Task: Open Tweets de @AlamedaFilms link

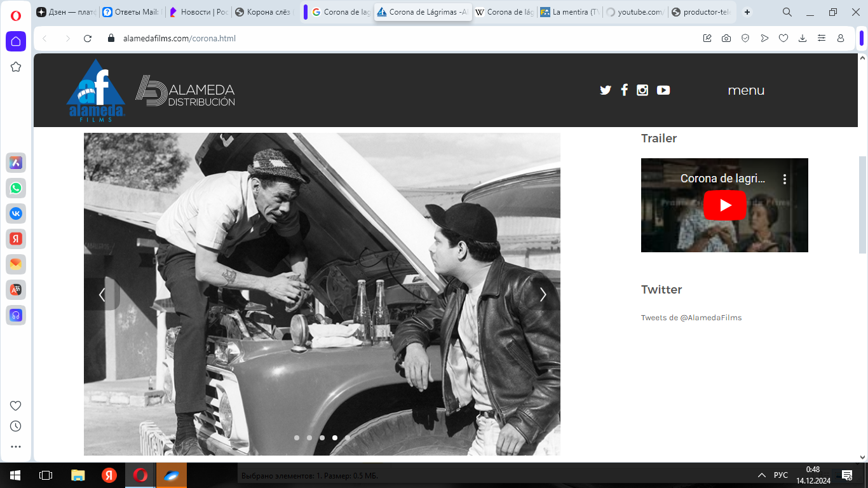Action: [691, 318]
